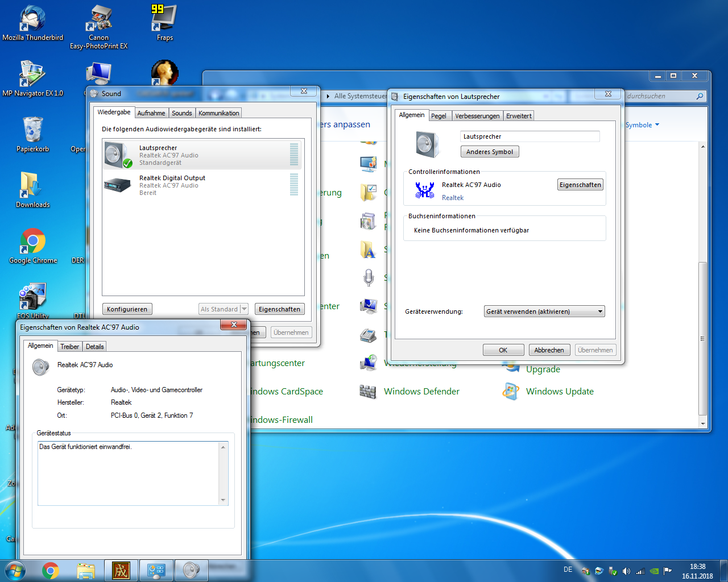This screenshot has height=582, width=728.
Task: Open Windows Update link
Action: (x=560, y=392)
